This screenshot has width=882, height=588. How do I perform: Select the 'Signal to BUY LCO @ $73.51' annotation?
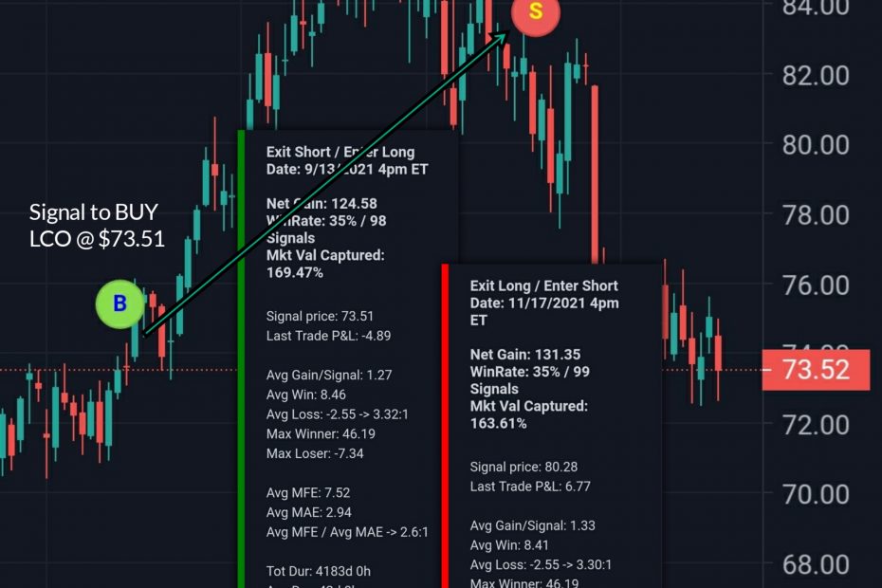(x=97, y=225)
